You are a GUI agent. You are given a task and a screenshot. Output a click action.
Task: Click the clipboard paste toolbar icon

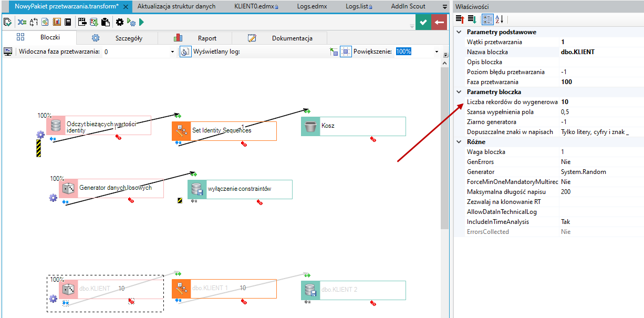pos(106,22)
